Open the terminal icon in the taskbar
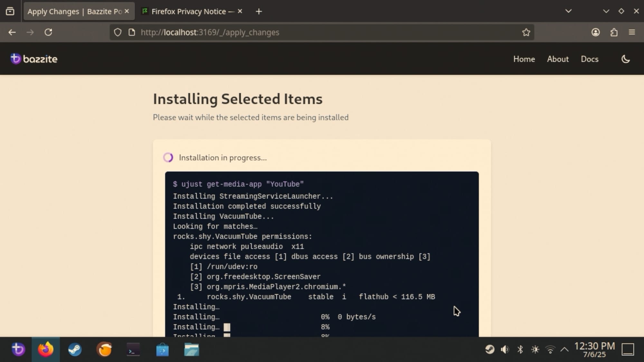 click(133, 350)
